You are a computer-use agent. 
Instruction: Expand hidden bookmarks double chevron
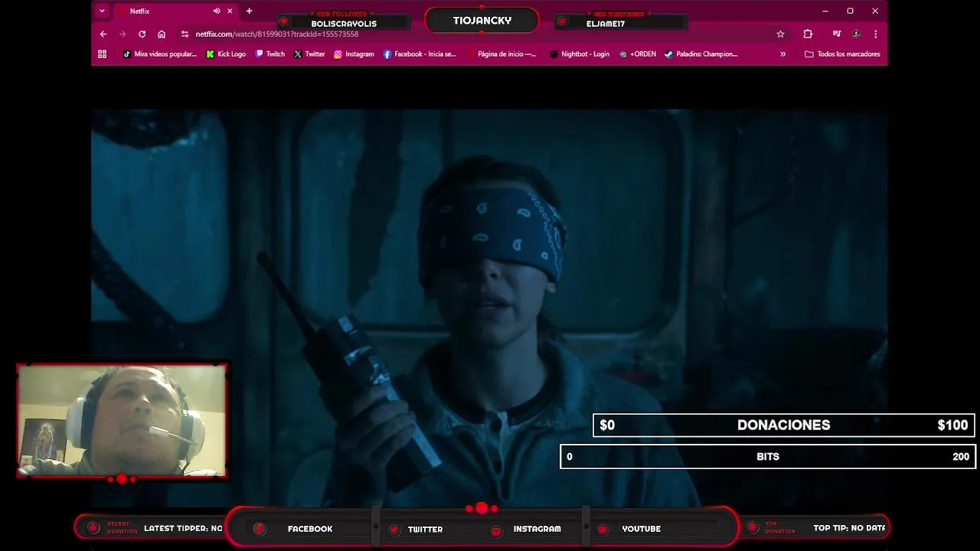(782, 54)
